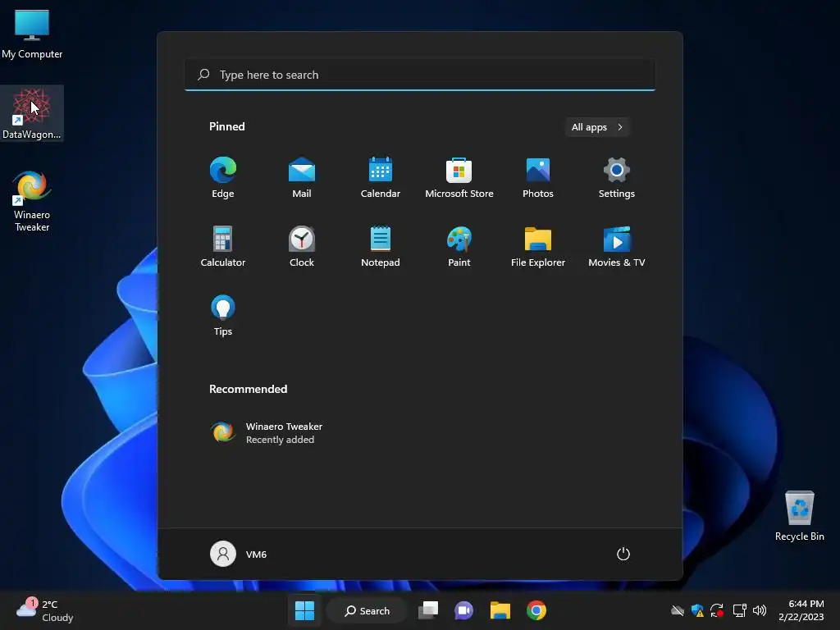Open File Explorer from the taskbar
Image resolution: width=840 pixels, height=630 pixels.
coord(500,610)
